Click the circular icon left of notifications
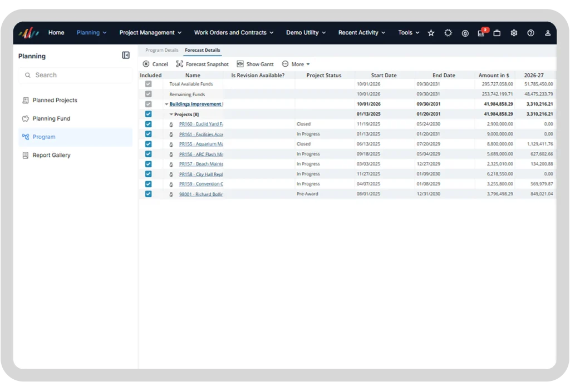Viewport: 570px width, 392px height. (x=465, y=33)
